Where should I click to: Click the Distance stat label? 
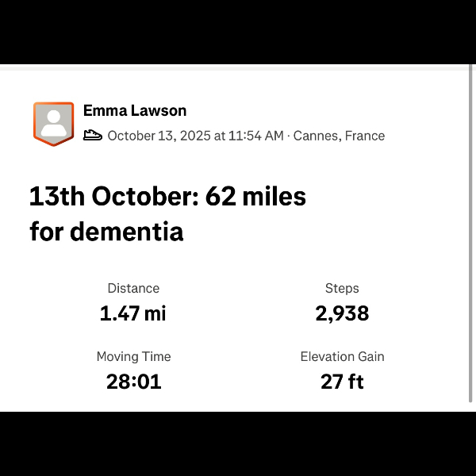point(133,289)
